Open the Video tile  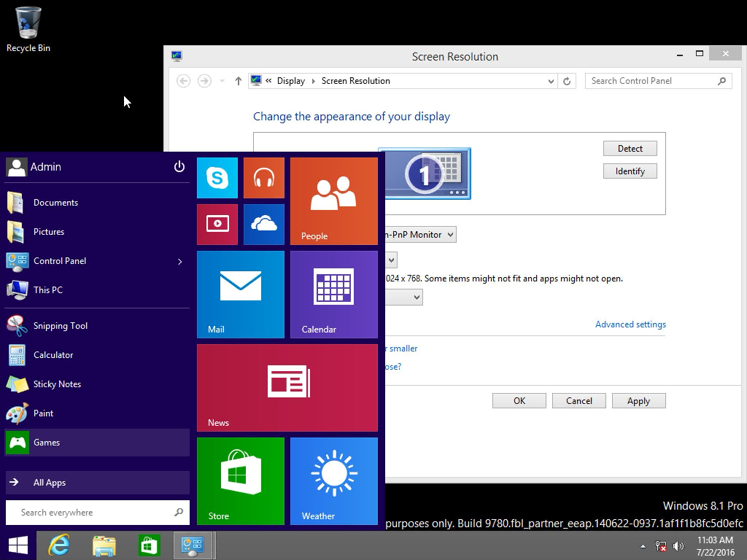217,225
